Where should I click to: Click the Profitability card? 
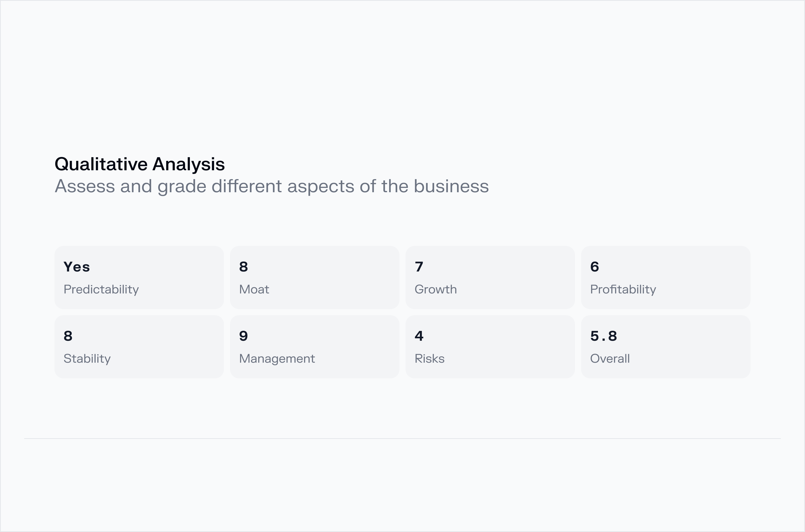click(x=665, y=277)
